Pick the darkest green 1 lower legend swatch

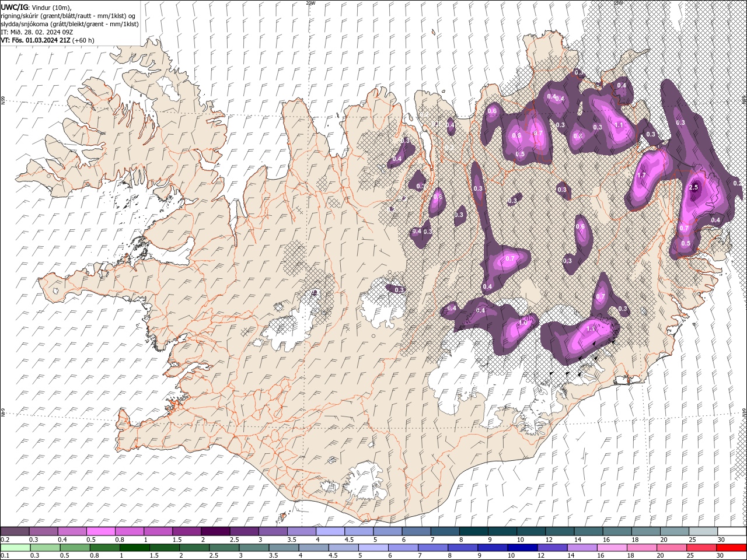point(134,548)
